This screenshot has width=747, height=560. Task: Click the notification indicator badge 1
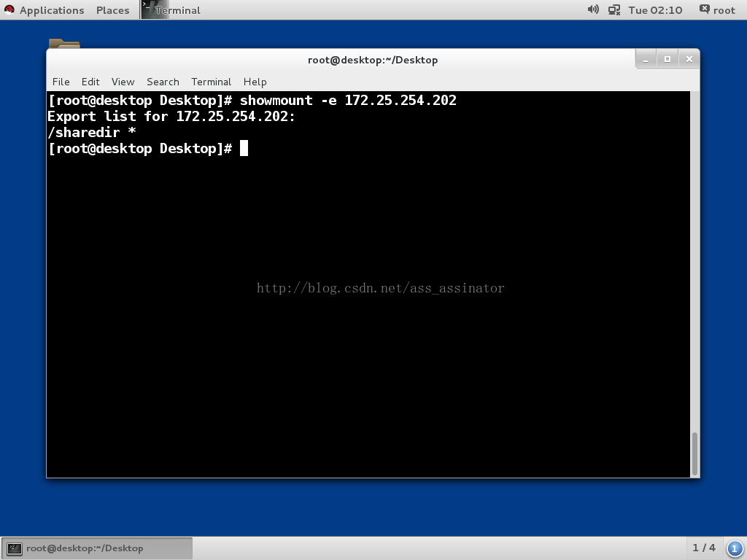point(735,548)
